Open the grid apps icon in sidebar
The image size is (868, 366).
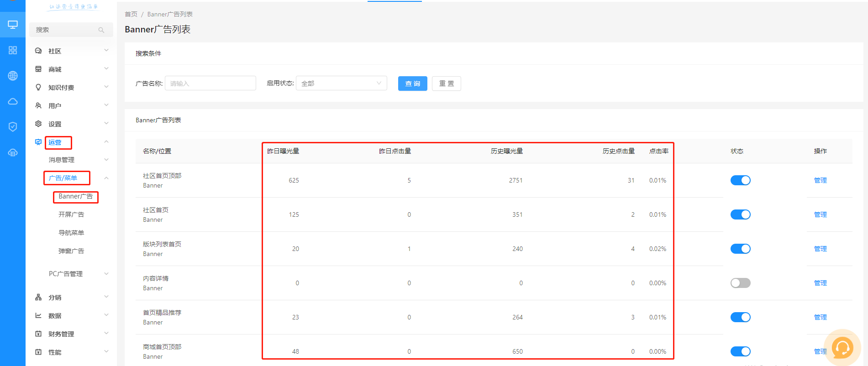point(13,50)
